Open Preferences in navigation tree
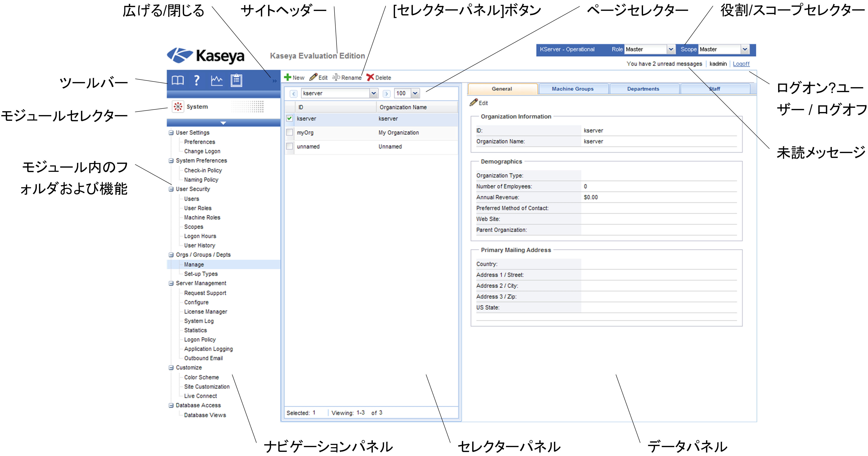The width and height of the screenshot is (868, 456). click(199, 142)
